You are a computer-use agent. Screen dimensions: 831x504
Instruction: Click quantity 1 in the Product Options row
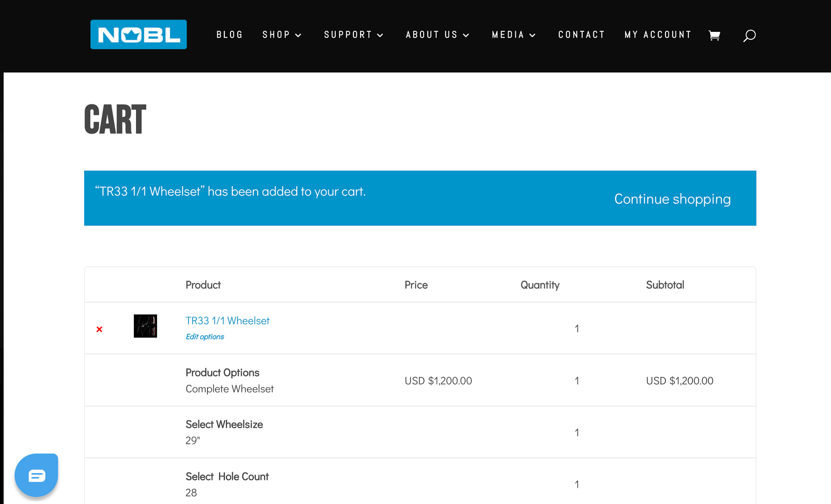pos(577,380)
